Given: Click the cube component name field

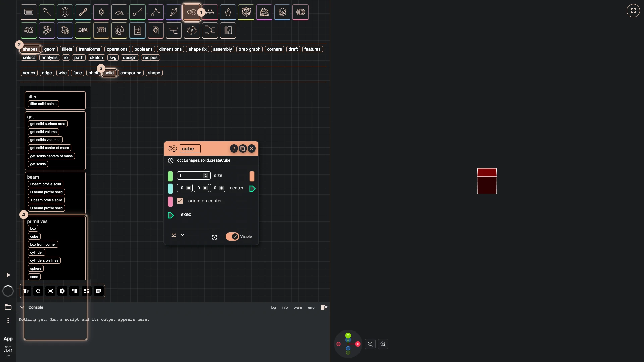Looking at the screenshot, I should pyautogui.click(x=190, y=149).
